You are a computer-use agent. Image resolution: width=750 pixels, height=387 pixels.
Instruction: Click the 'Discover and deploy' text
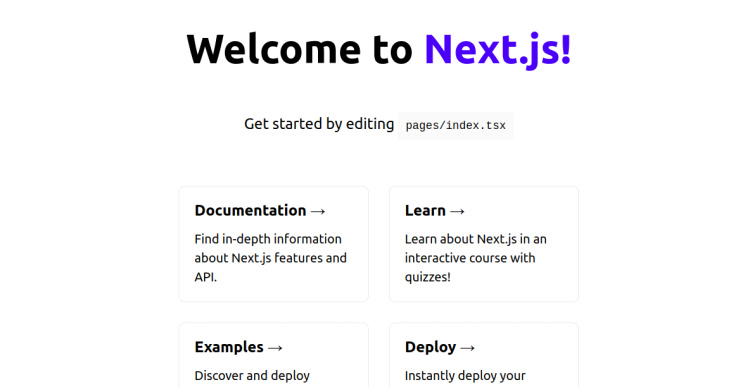point(252,376)
